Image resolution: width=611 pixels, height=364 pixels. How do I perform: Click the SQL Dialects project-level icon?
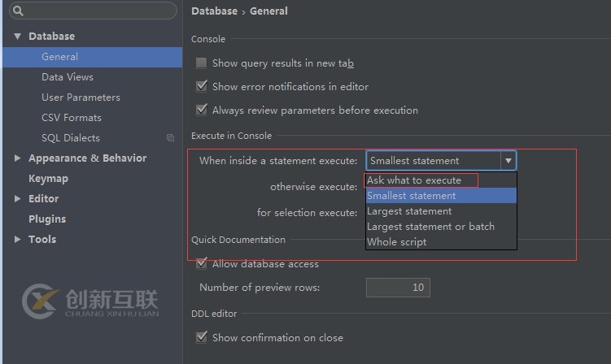pyautogui.click(x=170, y=138)
